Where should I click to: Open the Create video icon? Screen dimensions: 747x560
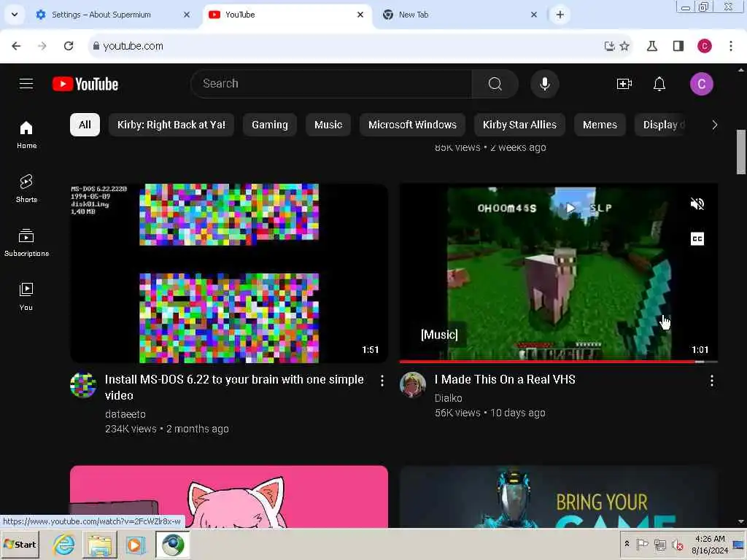pyautogui.click(x=624, y=84)
